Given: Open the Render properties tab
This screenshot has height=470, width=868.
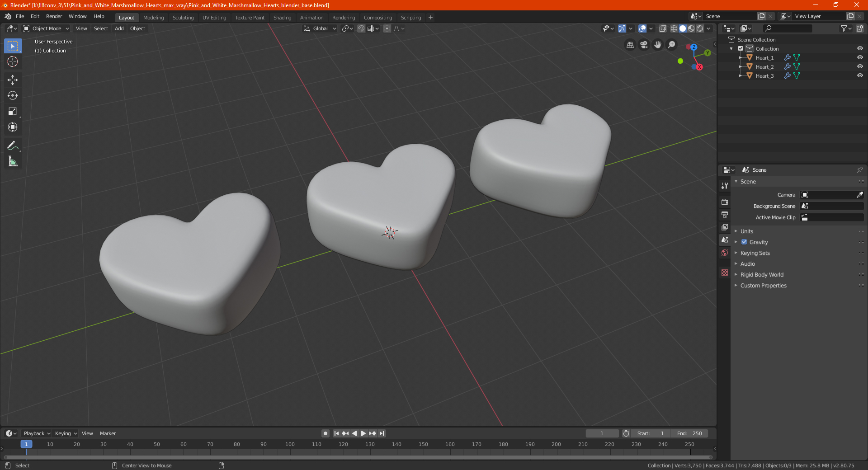Looking at the screenshot, I should (725, 202).
